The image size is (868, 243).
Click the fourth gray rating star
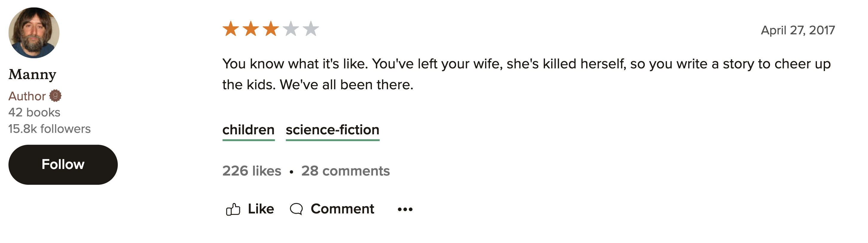[291, 29]
